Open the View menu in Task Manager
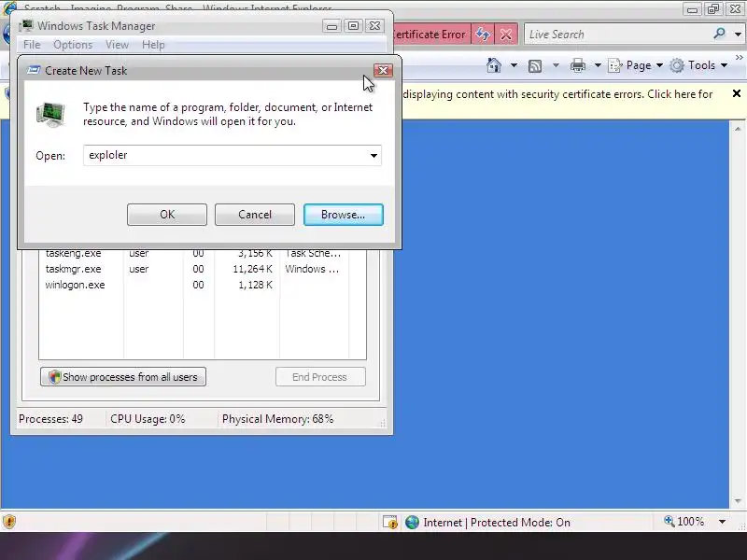Screen dimensions: 747x560 click(118, 45)
